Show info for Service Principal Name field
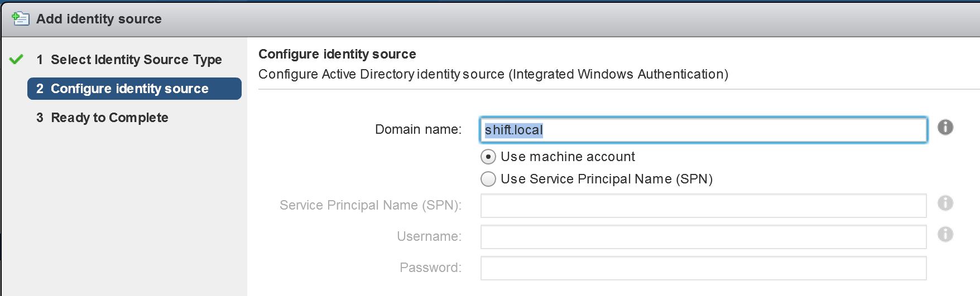Screen dimensions: 980x296 point(945,203)
